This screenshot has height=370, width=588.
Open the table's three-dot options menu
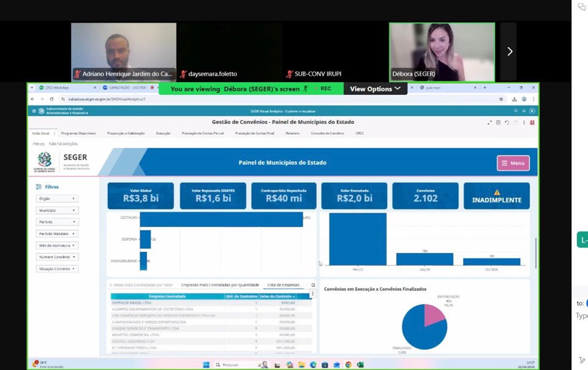[x=313, y=294]
